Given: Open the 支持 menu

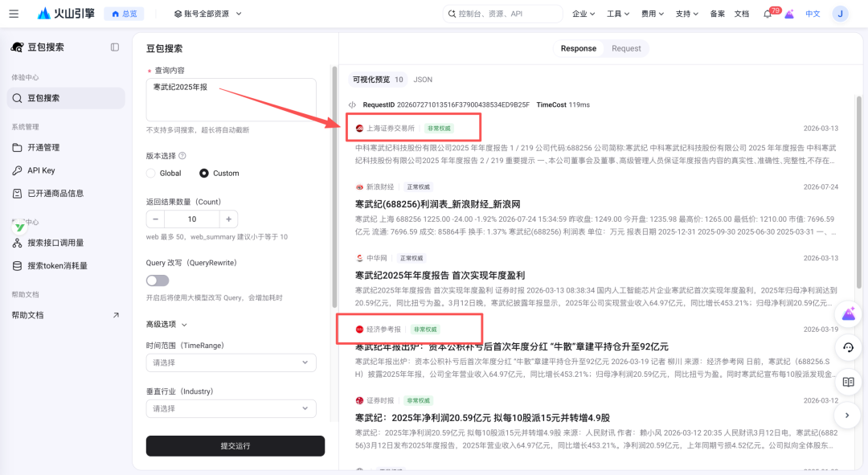Looking at the screenshot, I should point(686,14).
